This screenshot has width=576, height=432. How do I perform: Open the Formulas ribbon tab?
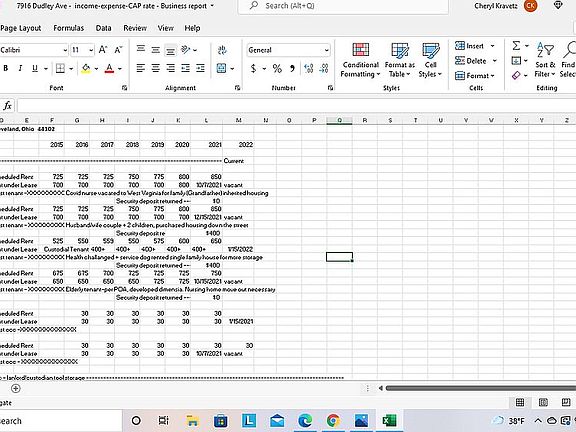pyautogui.click(x=69, y=28)
